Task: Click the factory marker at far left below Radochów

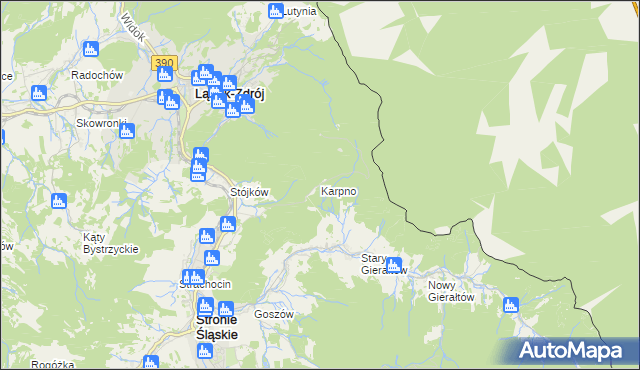Action: tap(39, 93)
